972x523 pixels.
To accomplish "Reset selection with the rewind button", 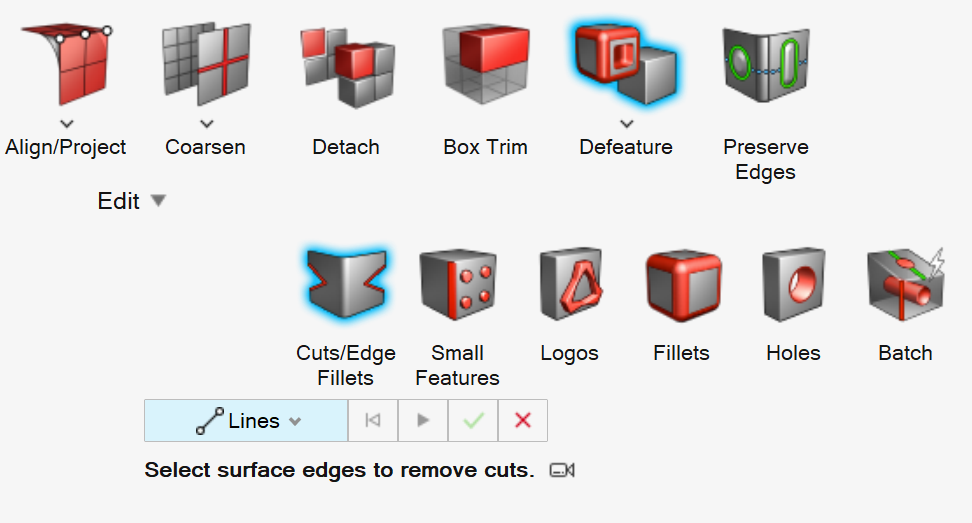I will (373, 421).
